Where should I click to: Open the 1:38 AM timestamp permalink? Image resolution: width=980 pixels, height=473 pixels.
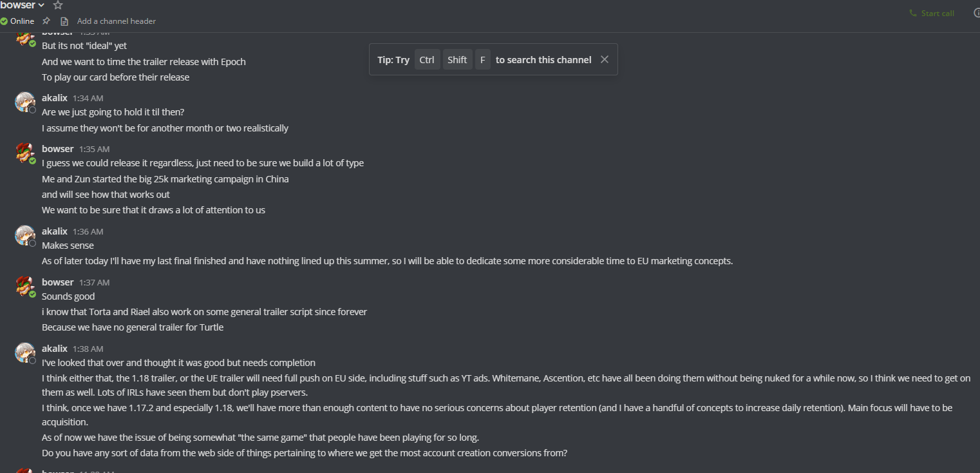coord(88,349)
